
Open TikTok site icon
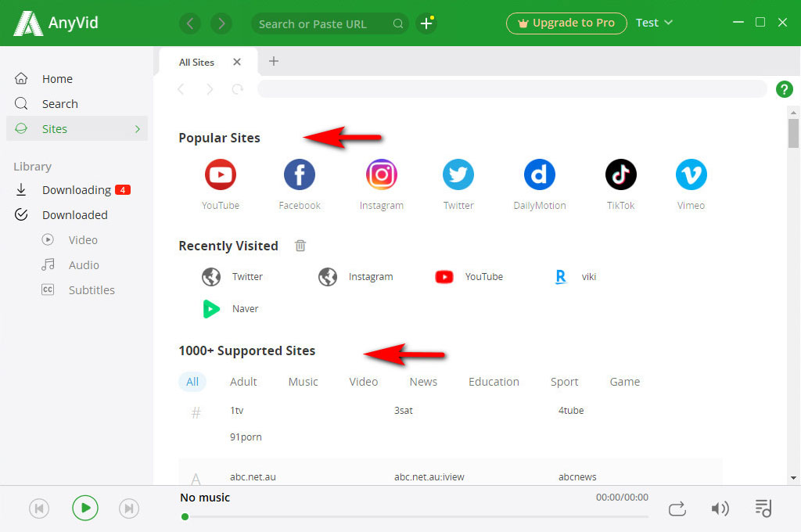(620, 174)
